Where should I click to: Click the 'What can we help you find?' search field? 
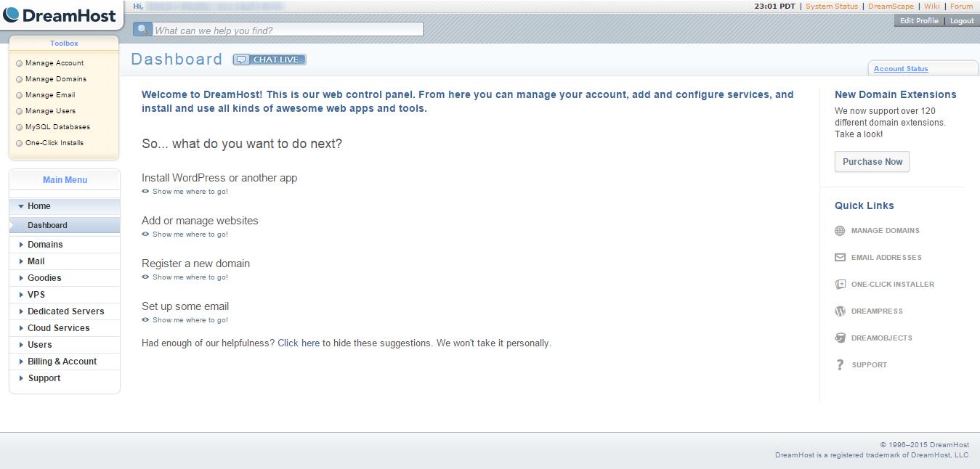point(287,30)
